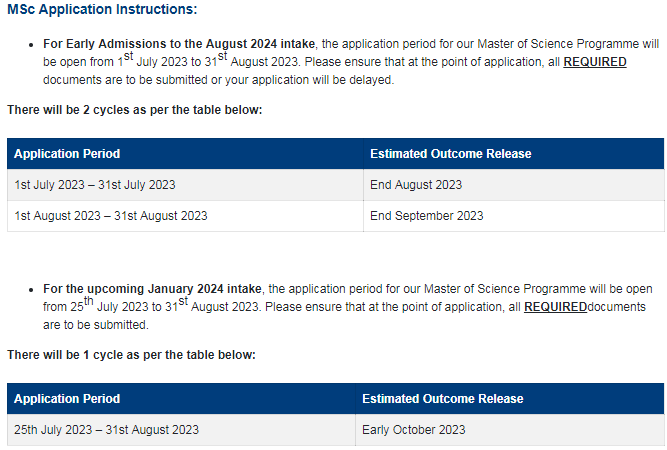Click bold text about Early Admissions August 2024 intake
Screen dimensions: 667x450
180,45
